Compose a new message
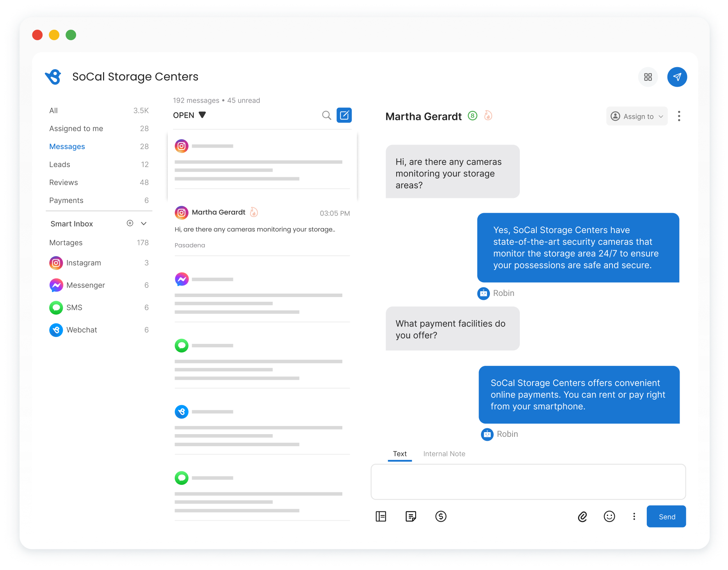 click(x=344, y=115)
